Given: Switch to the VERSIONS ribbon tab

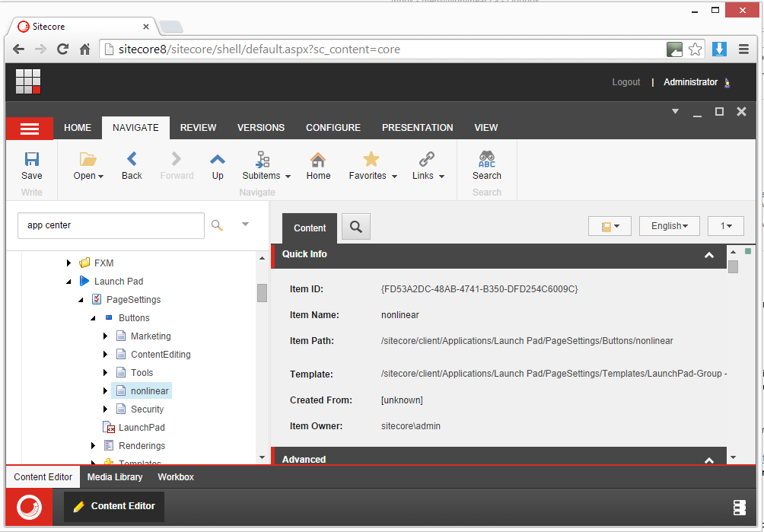Looking at the screenshot, I should tap(261, 128).
